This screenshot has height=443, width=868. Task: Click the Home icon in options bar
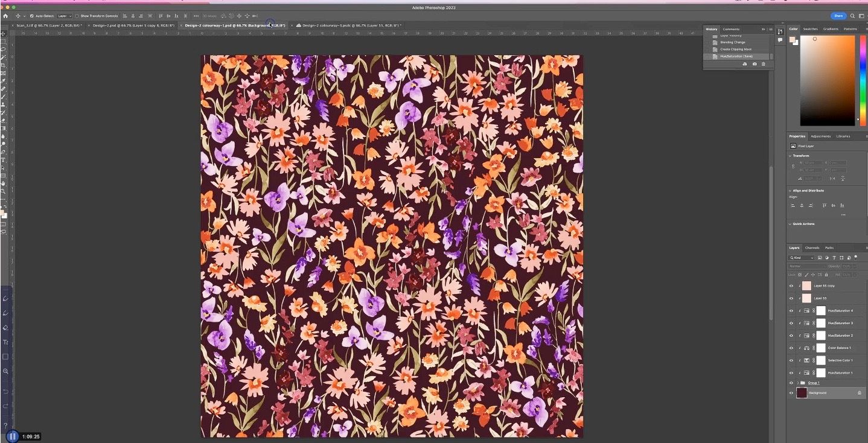[x=5, y=16]
